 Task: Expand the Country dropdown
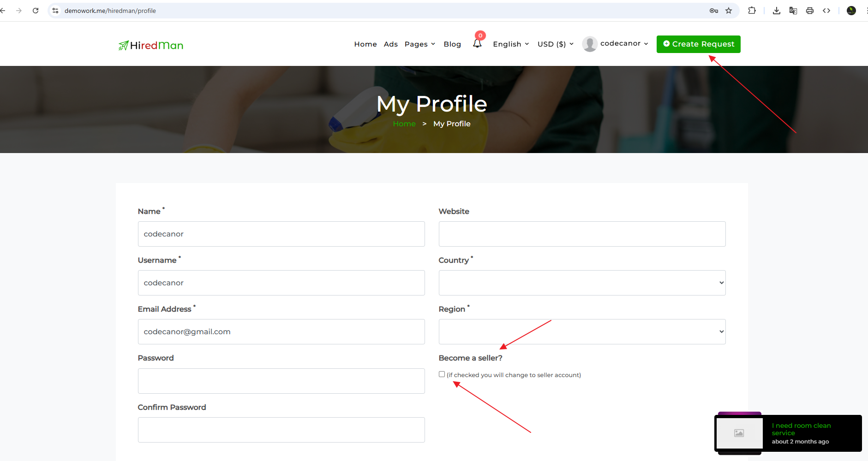(582, 283)
